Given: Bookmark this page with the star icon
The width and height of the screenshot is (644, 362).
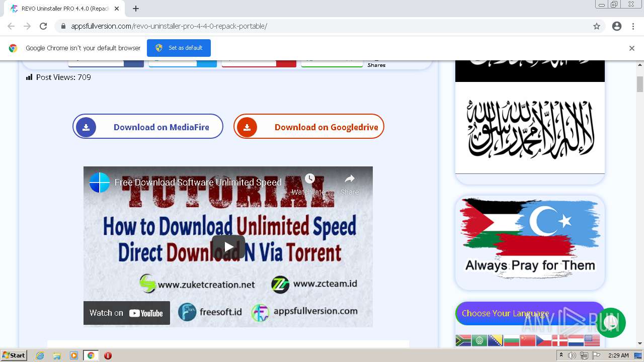Looking at the screenshot, I should (x=597, y=26).
